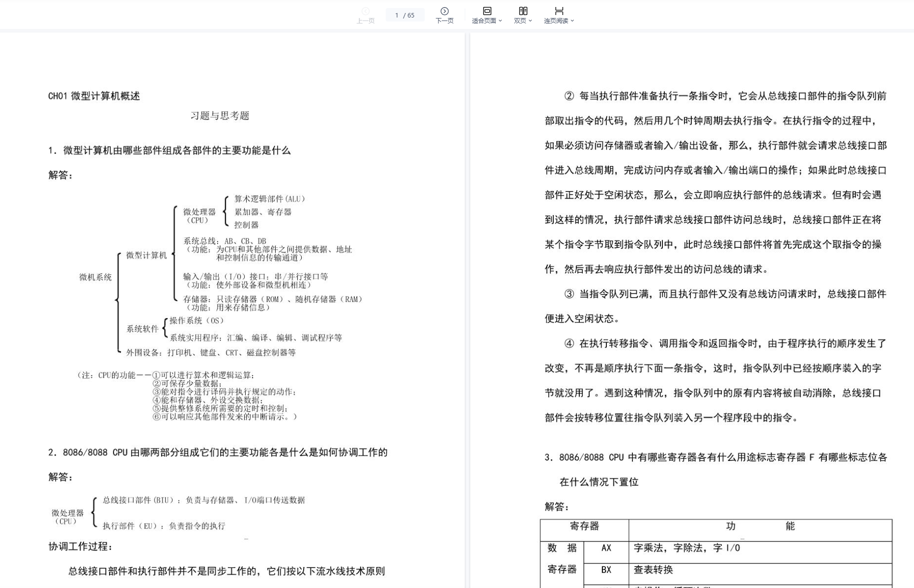Click the previous page arrow icon
Screen dimensions: 914x588
[x=365, y=11]
